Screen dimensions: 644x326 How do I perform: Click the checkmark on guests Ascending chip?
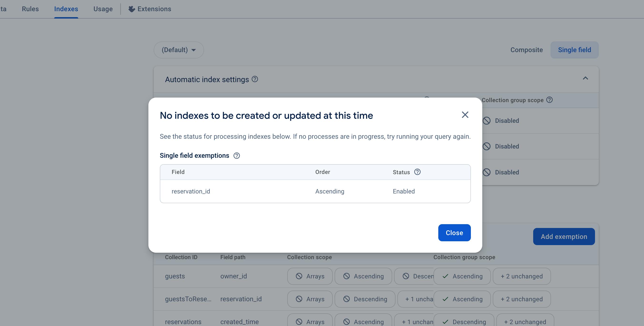(x=445, y=276)
